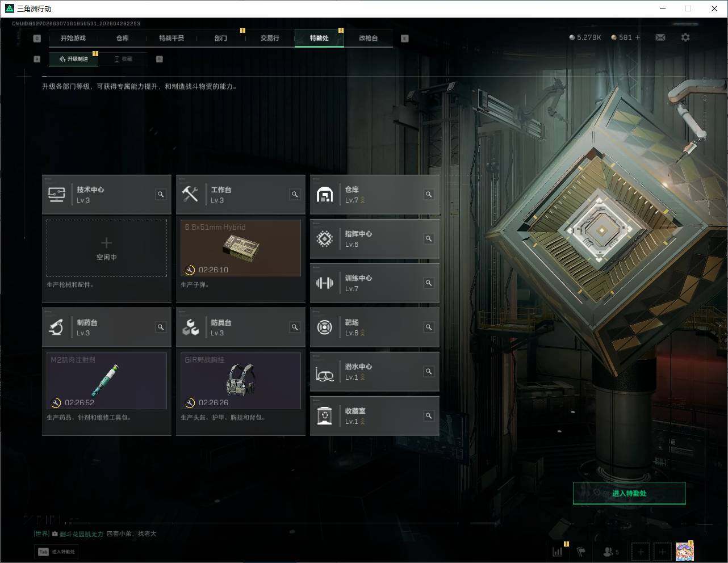Open the mail inbox envelope icon

coord(660,37)
